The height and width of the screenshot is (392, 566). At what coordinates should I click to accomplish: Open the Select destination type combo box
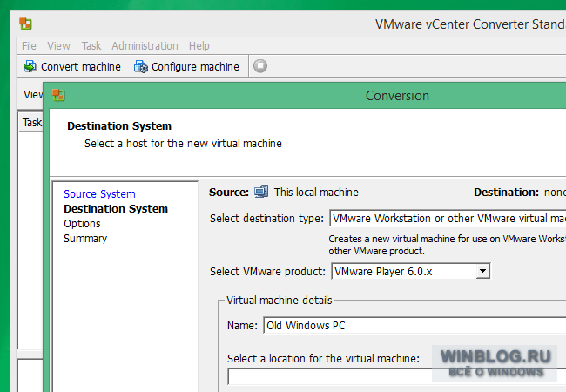(x=448, y=219)
